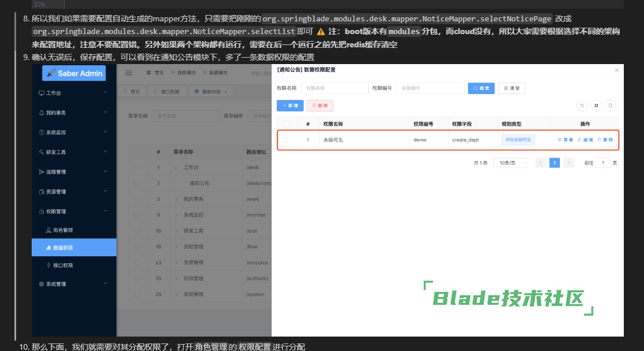Expand 我的事务 using its sidebar chevron
The width and height of the screenshot is (644, 351).
106,113
